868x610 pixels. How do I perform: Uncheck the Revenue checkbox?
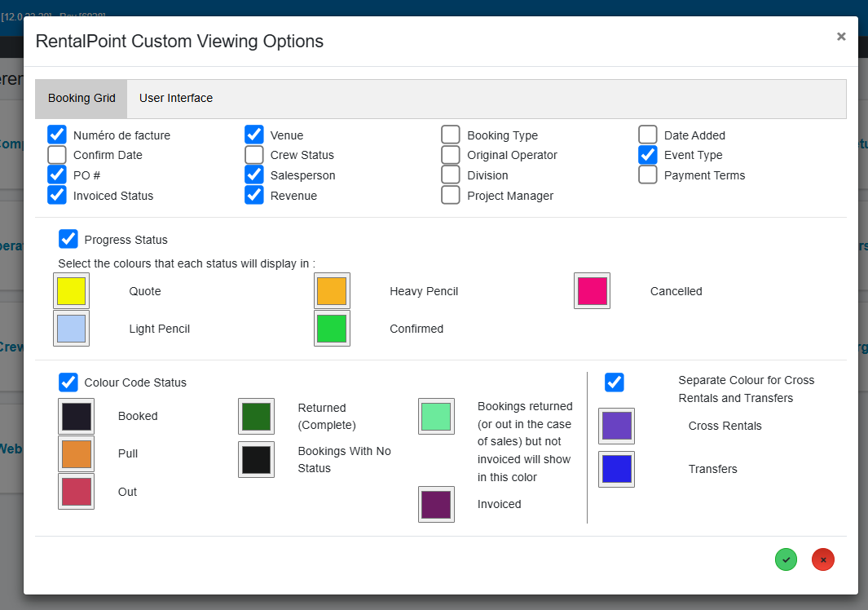[254, 195]
